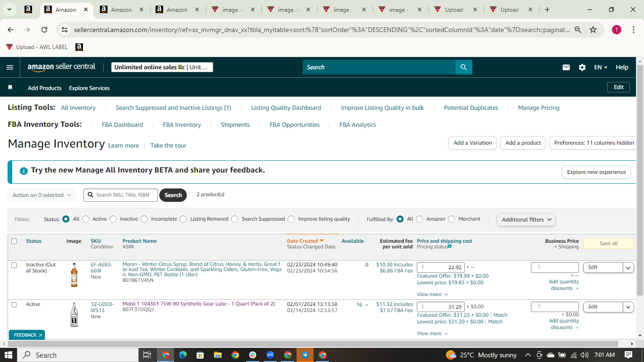Viewport: 644px width, 362px height.
Task: Expand the available quantity 16 chevron
Action: [x=366, y=305]
